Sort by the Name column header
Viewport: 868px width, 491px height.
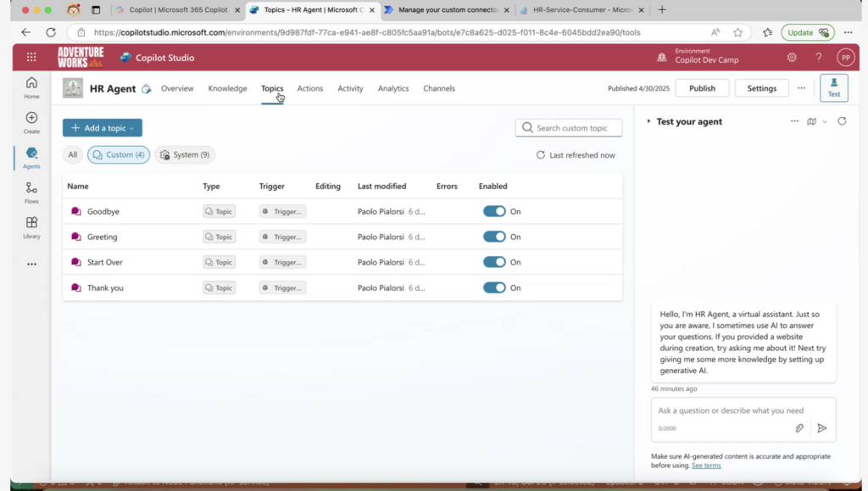(77, 186)
